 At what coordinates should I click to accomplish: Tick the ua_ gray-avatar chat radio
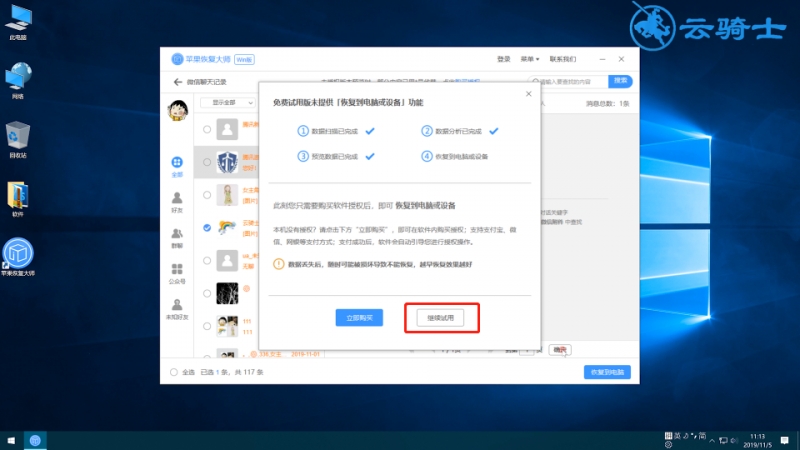(x=207, y=260)
